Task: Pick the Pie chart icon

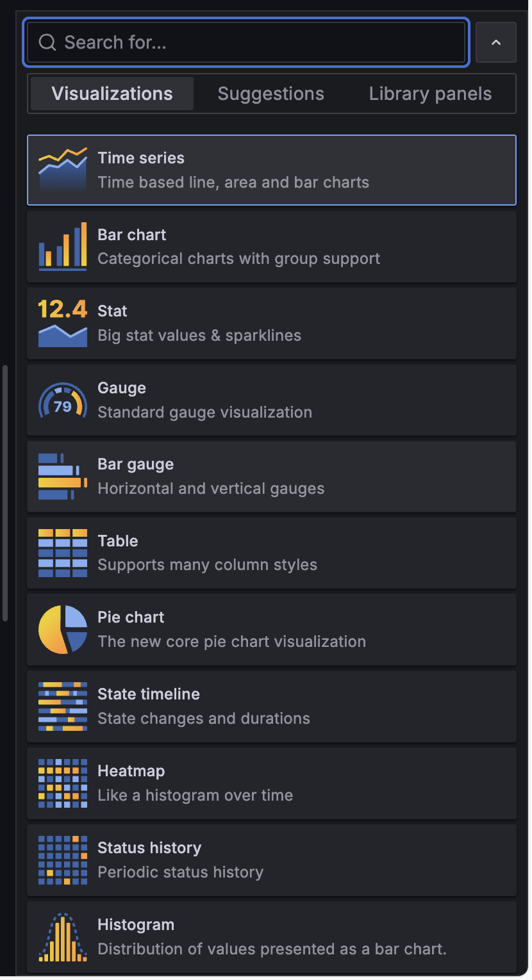Action: (x=63, y=630)
